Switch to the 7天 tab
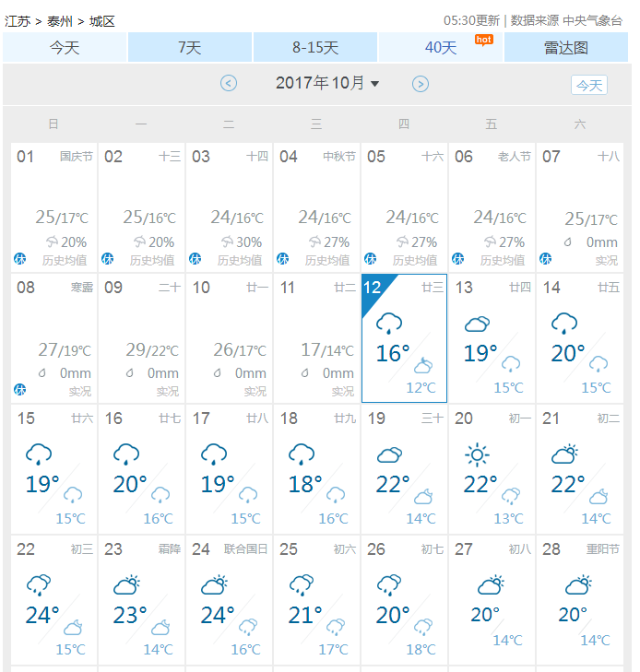The width and height of the screenshot is (640, 672). pos(190,47)
